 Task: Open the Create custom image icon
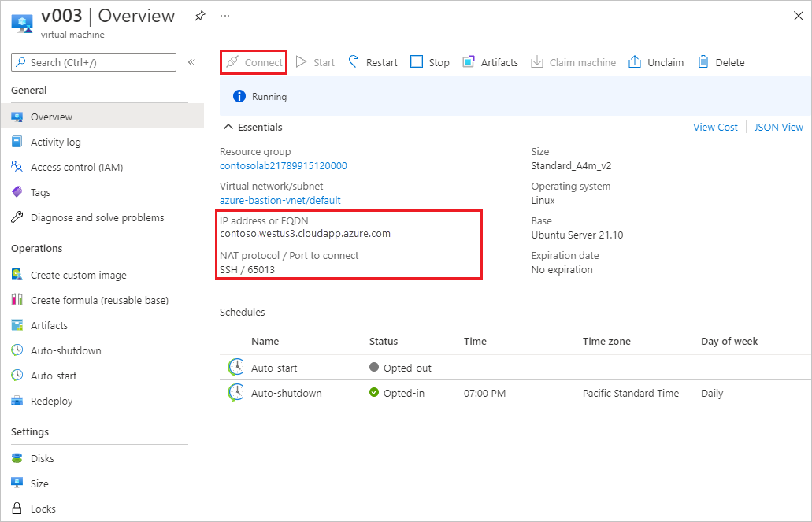17,275
